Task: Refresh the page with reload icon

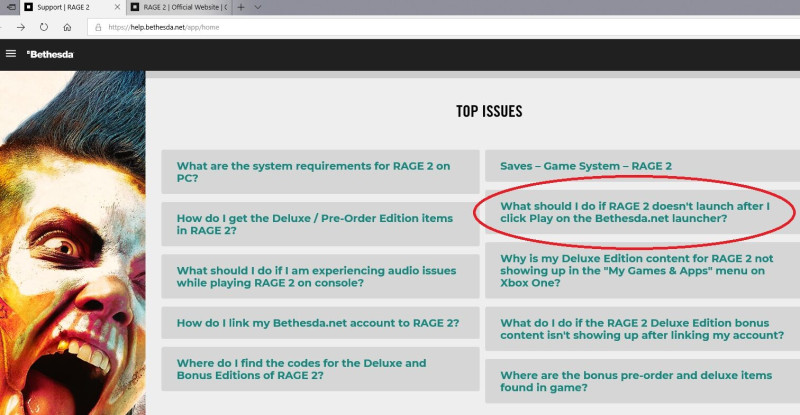Action: [x=44, y=27]
